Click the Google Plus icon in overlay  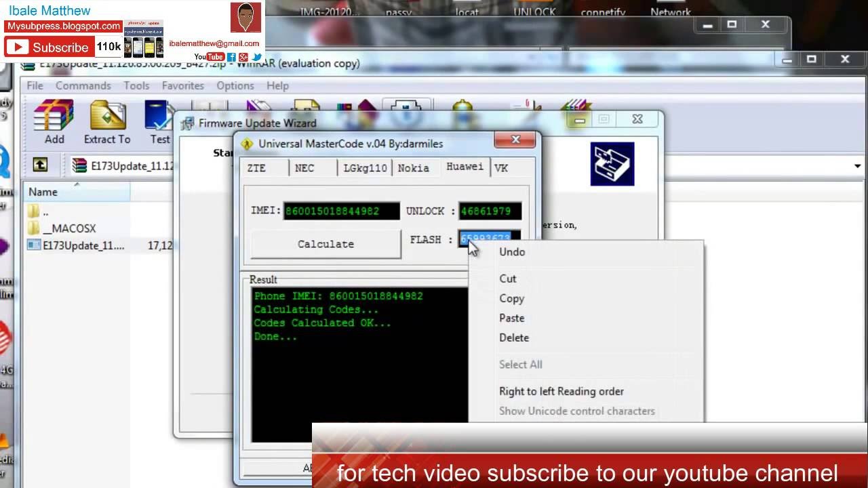pos(243,57)
